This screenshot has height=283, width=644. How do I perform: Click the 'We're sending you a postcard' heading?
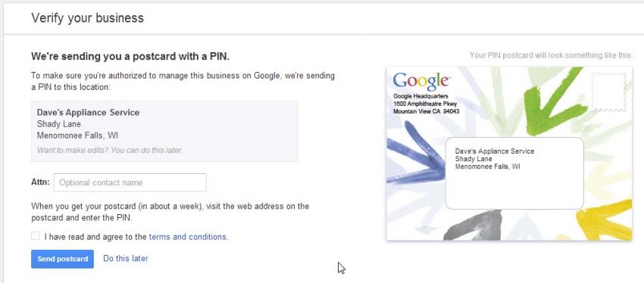[x=130, y=57]
